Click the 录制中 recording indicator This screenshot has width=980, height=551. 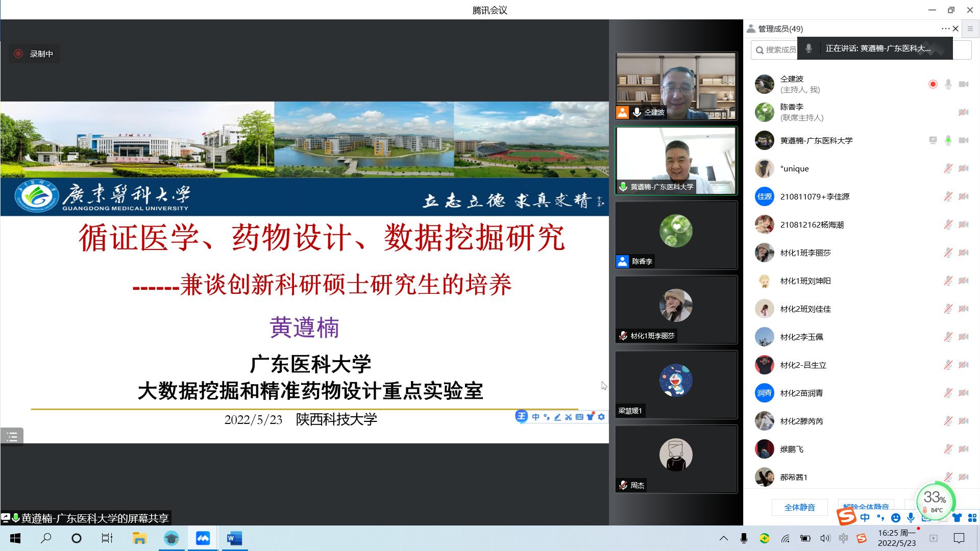click(34, 54)
